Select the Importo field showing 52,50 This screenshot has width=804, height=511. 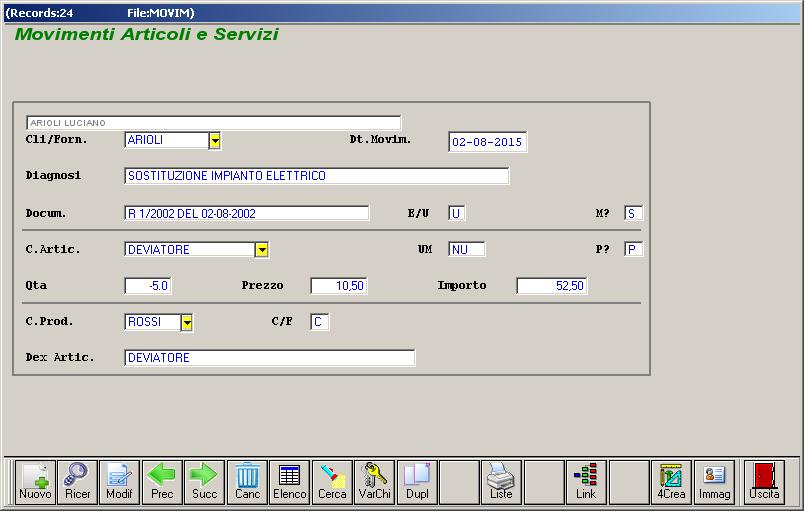click(552, 286)
